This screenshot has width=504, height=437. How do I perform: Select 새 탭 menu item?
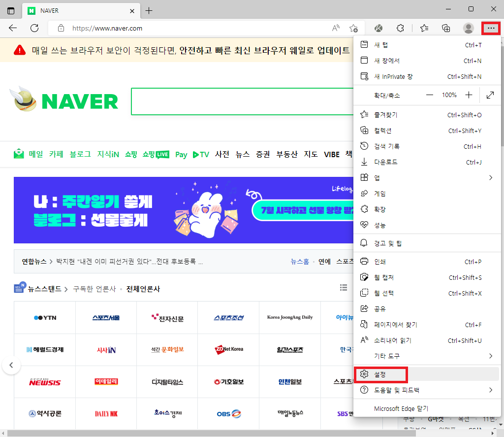pos(427,45)
